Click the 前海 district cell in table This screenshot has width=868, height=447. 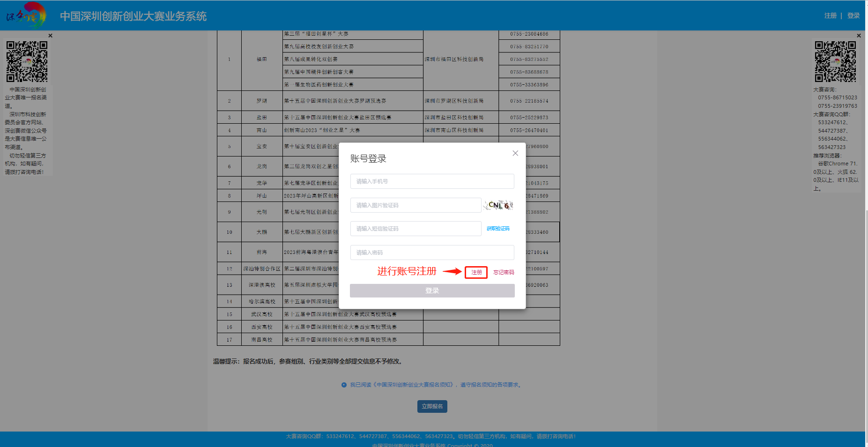pos(262,252)
